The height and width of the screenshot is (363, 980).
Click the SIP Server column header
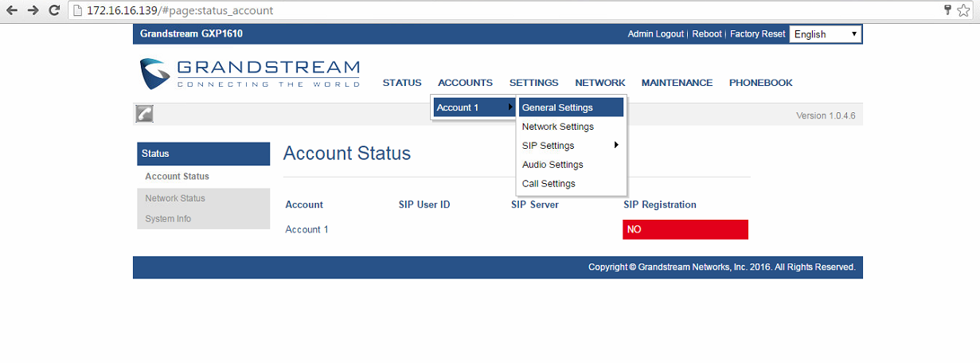coord(535,205)
